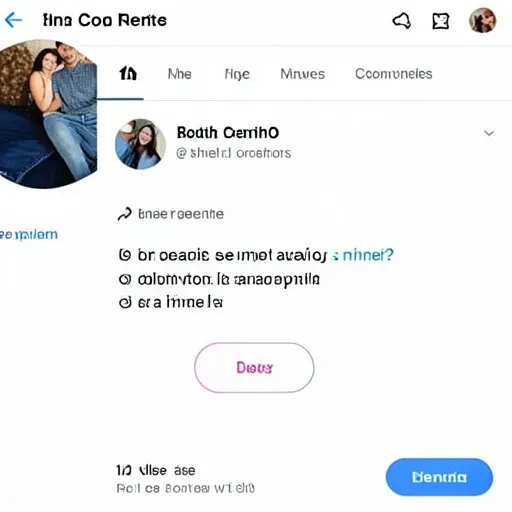Click the share arrow icon
The width and height of the screenshot is (512, 512).
[125, 214]
